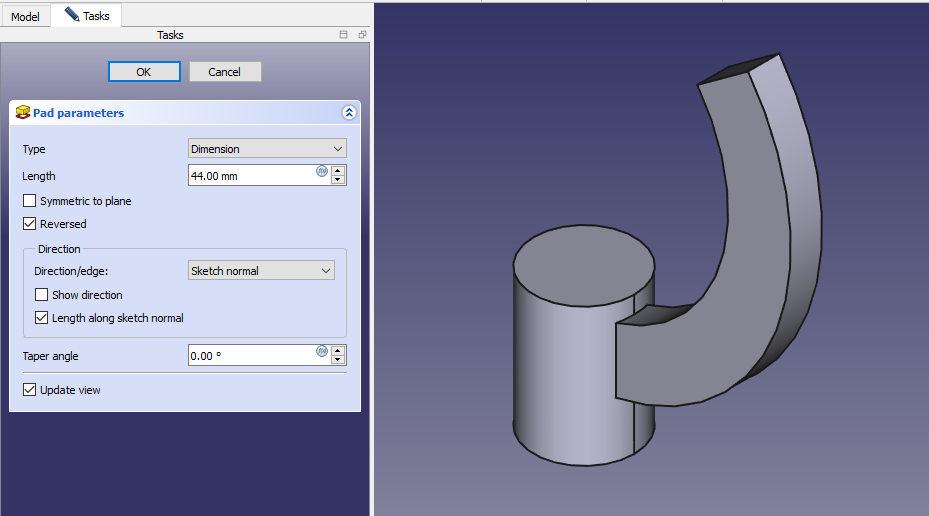
Task: Select the Tasks tab
Action: 87,16
